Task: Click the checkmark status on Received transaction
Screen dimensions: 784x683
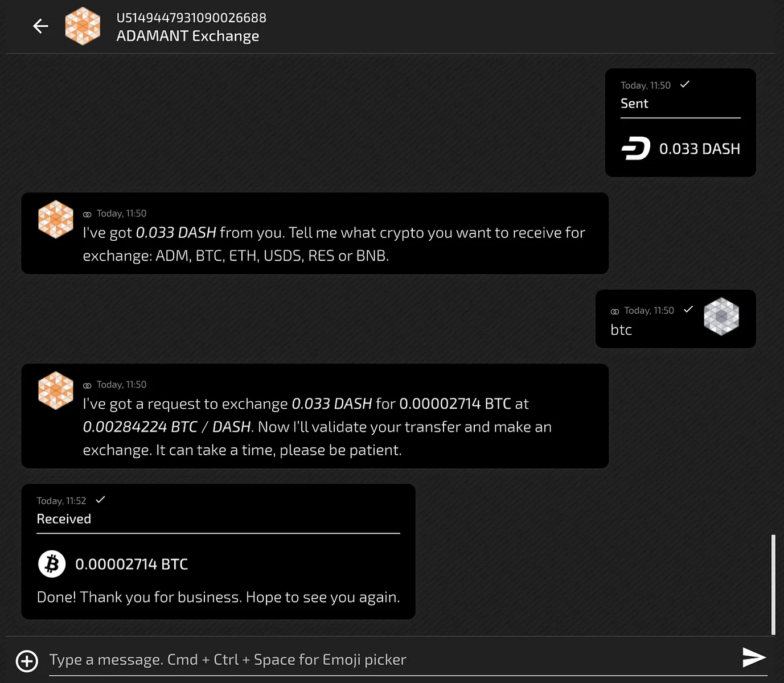Action: pyautogui.click(x=101, y=500)
